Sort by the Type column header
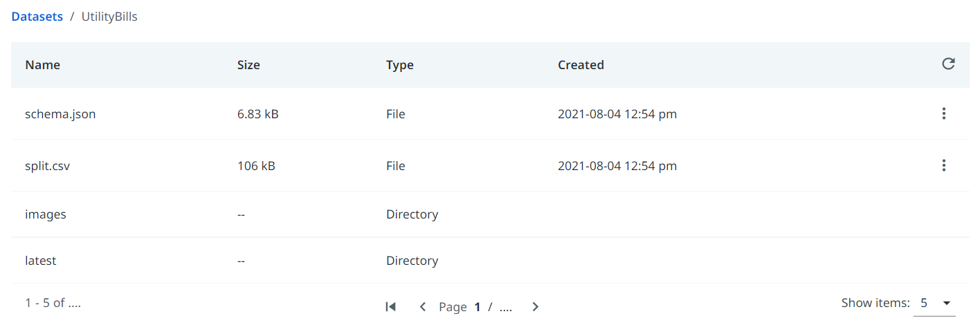The image size is (980, 325). 400,65
